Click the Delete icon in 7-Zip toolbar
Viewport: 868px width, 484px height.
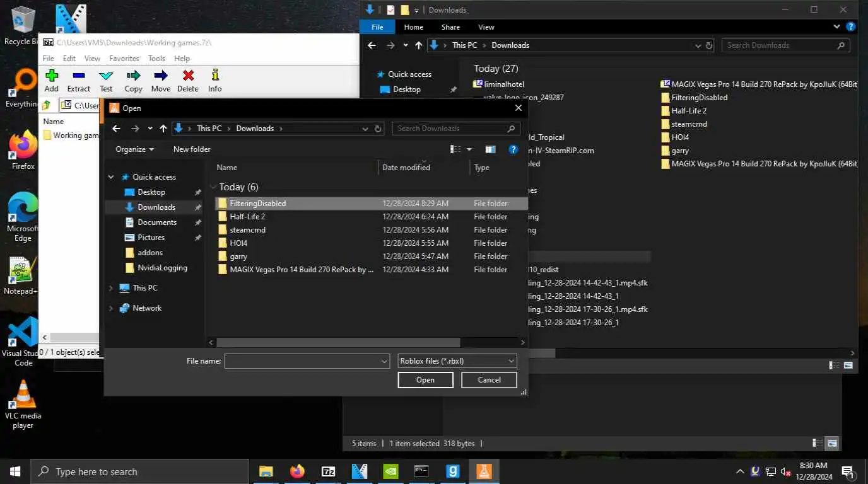click(188, 76)
